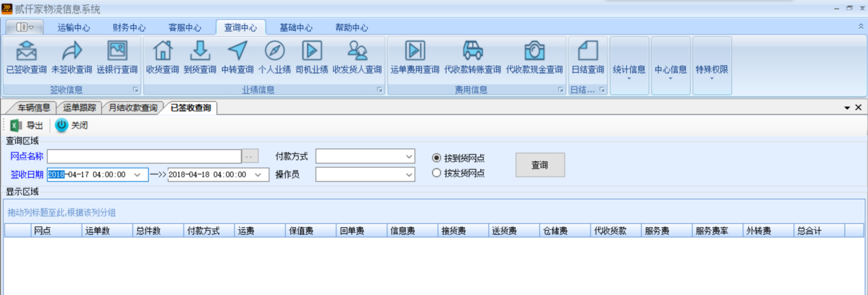Click the 网点名称 input field

pyautogui.click(x=144, y=157)
